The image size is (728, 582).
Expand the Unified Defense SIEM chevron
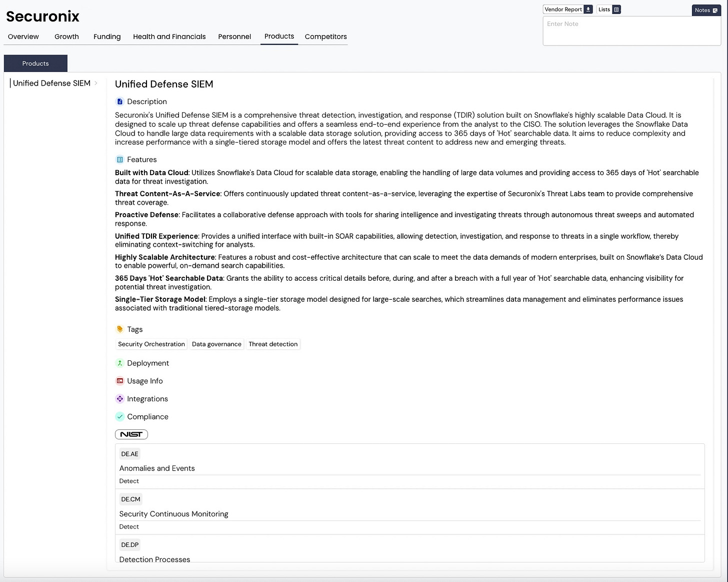[96, 83]
